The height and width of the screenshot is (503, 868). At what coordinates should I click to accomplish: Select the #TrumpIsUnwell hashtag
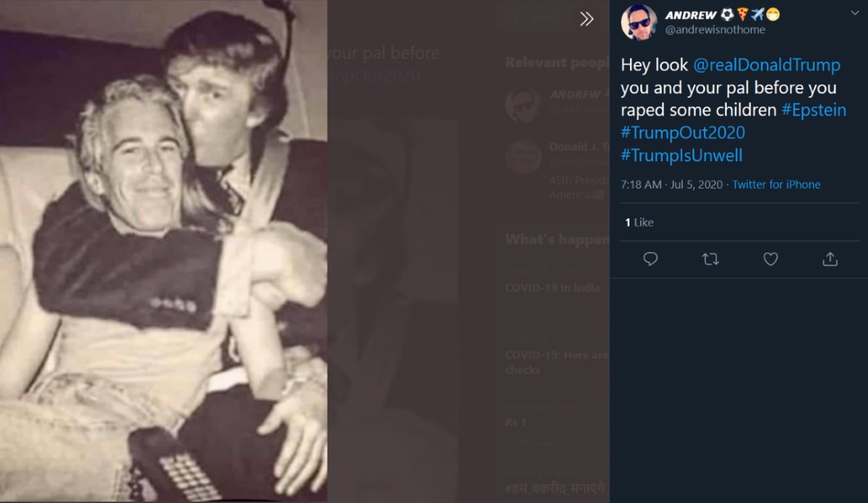point(681,155)
